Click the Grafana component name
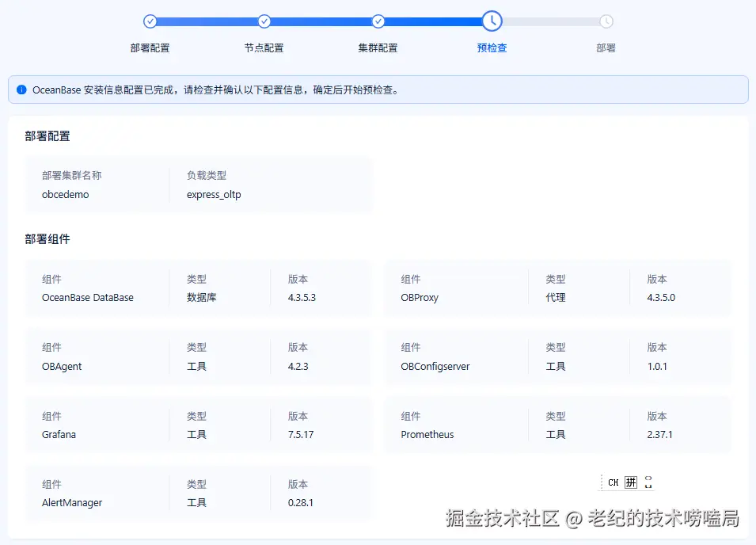The width and height of the screenshot is (756, 545). click(x=59, y=435)
